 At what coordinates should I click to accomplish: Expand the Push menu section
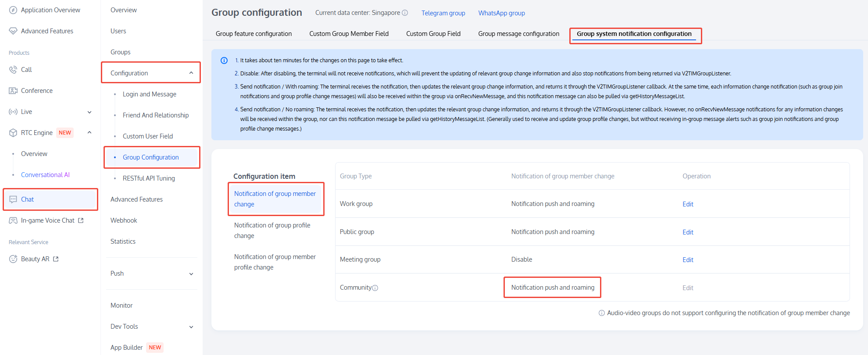coord(191,274)
